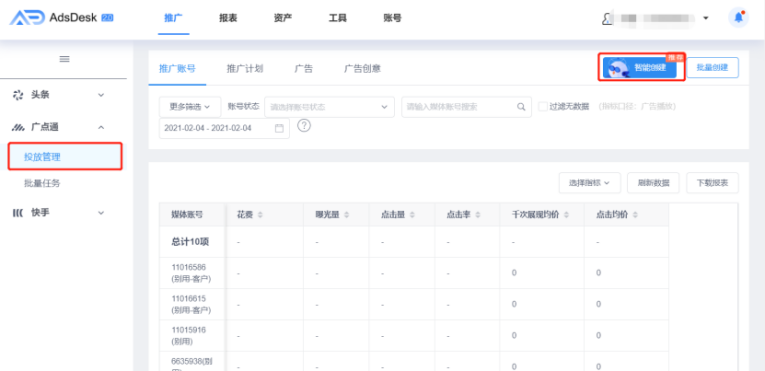Open the 账号状态 select dropdown
Viewport: 765px width, 371px height.
tap(329, 107)
